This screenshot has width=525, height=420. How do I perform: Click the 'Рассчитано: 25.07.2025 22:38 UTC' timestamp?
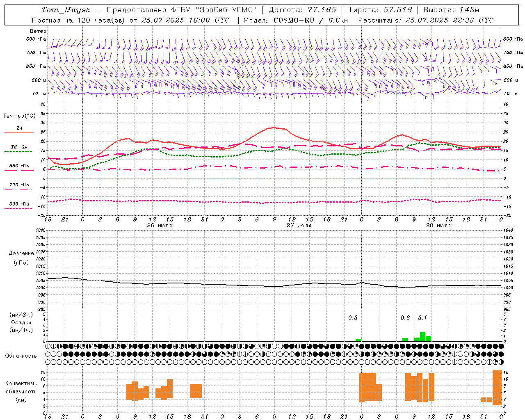pyautogui.click(x=426, y=20)
